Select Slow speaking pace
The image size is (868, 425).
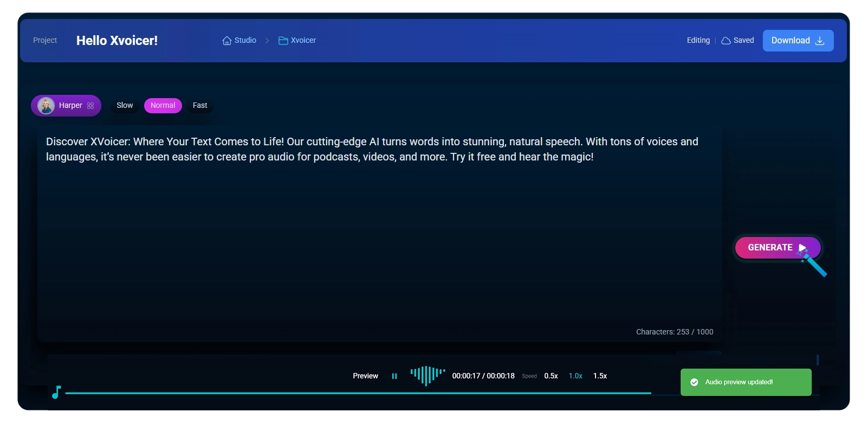pyautogui.click(x=125, y=106)
